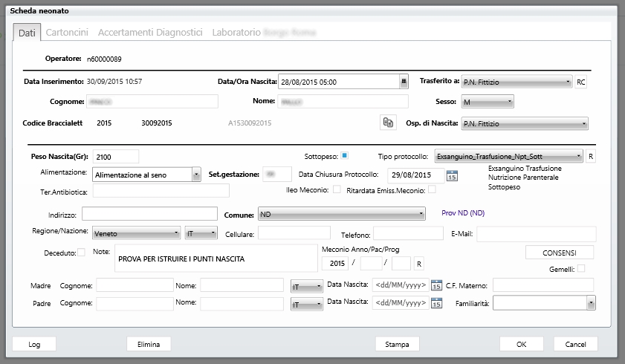625x364 pixels.
Task: Toggle the Sottopeso checkbox
Action: [345, 156]
